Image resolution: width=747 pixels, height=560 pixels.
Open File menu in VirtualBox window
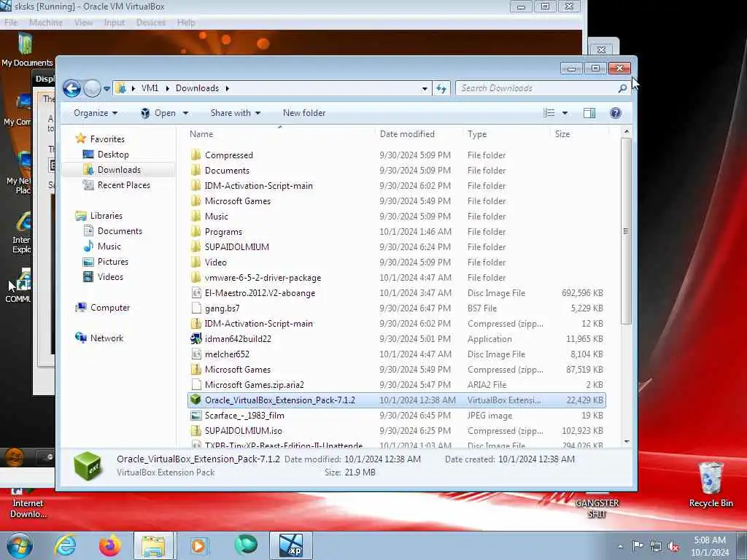[x=11, y=23]
